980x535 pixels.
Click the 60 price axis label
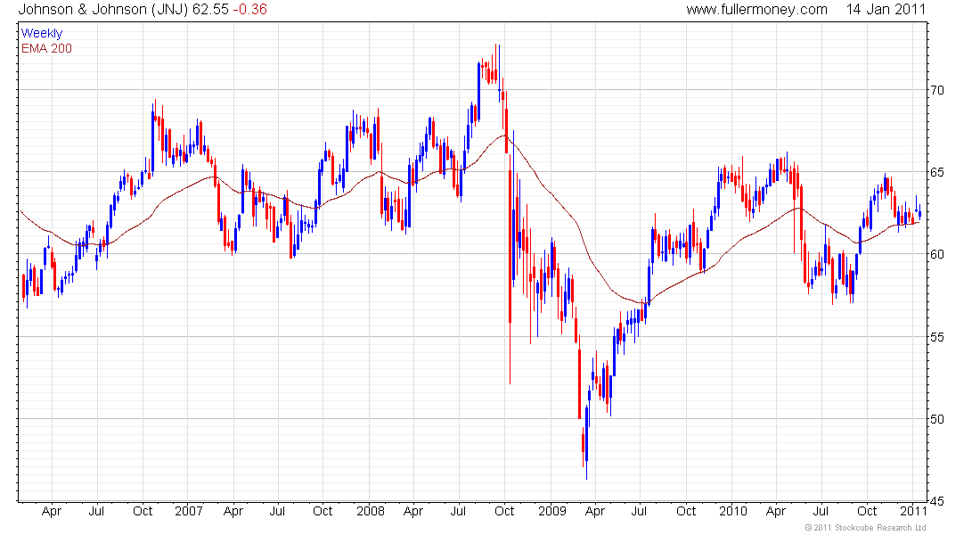pos(937,254)
